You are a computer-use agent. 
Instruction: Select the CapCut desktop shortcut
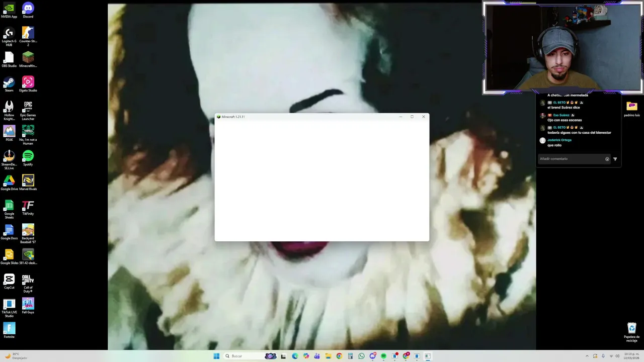(9, 281)
